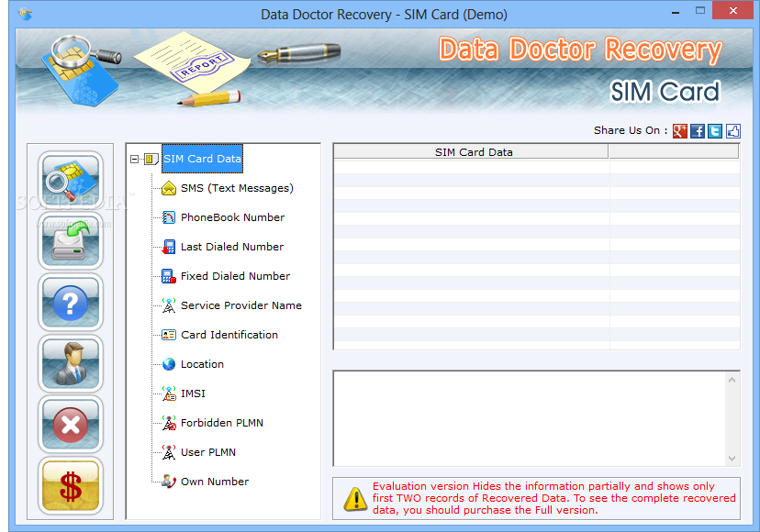Click the red X exit sidebar button

coord(71,425)
